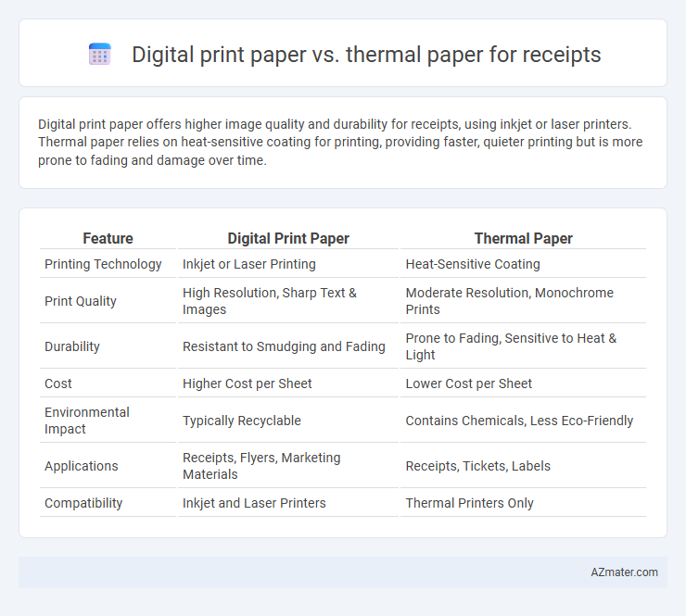Click the 'Typically Recyclable' cell
This screenshot has height=616, width=686.
point(242,421)
